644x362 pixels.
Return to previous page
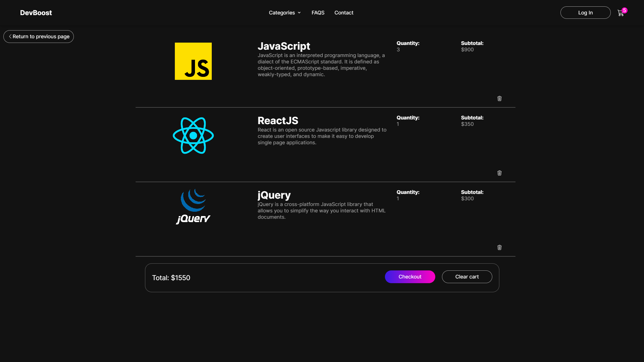(x=39, y=37)
